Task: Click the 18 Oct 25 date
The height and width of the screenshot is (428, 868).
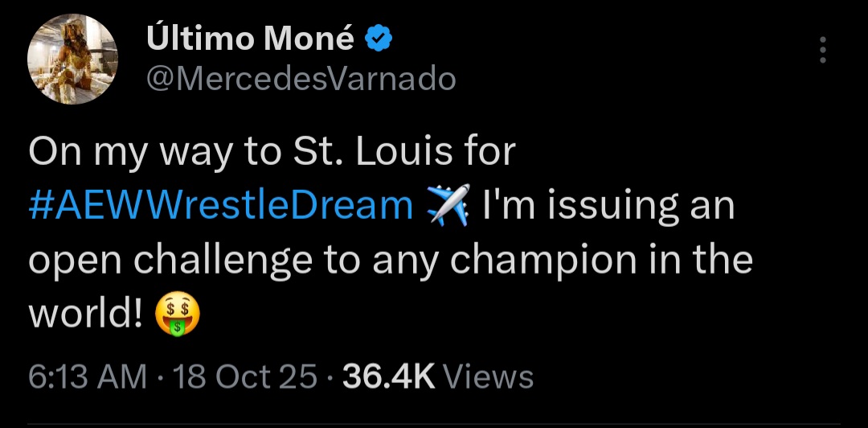Action: pyautogui.click(x=246, y=377)
